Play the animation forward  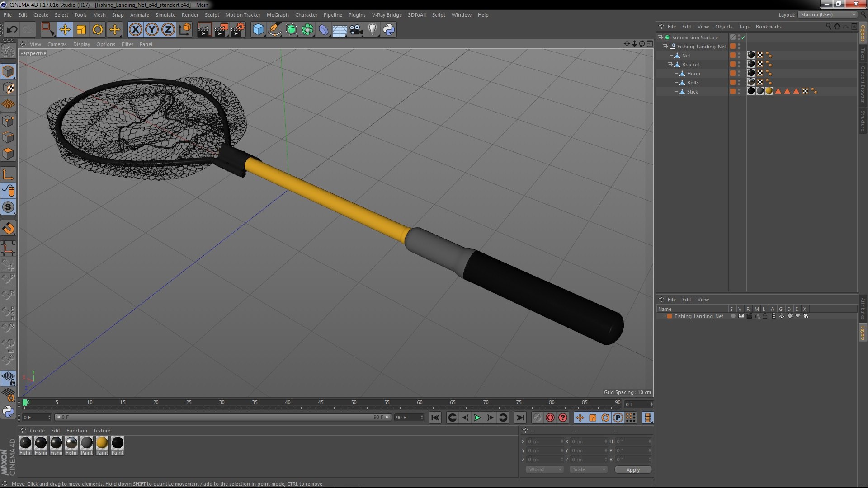[477, 418]
